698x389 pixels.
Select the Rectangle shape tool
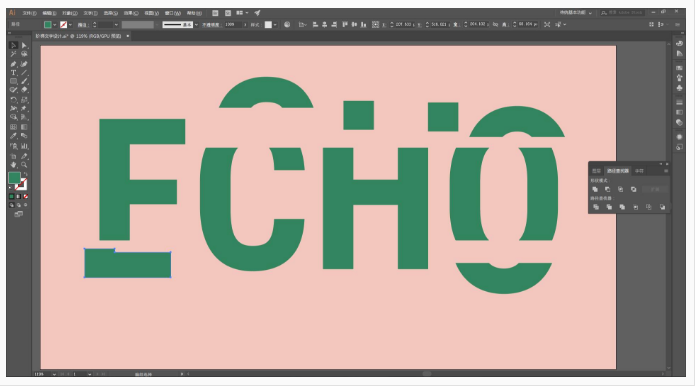coord(13,81)
